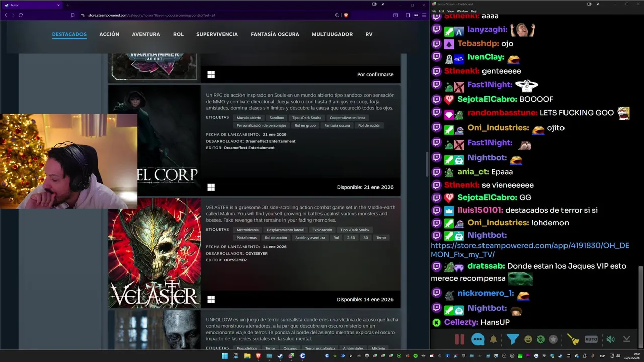This screenshot has width=644, height=362.
Task: Open the Dreameffect Entertainment developer link
Action: [270, 141]
